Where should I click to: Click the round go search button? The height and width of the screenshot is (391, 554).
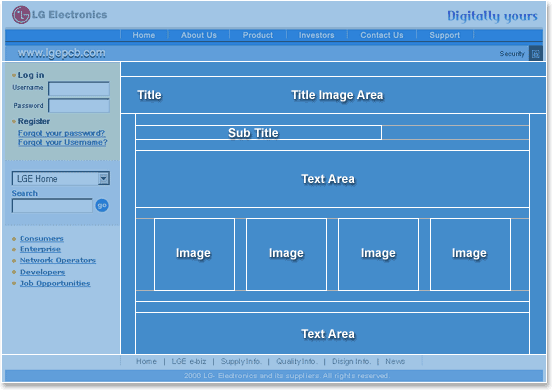[102, 206]
